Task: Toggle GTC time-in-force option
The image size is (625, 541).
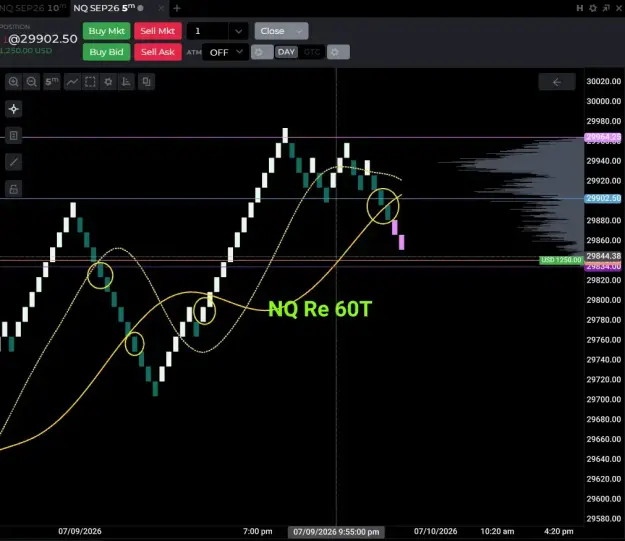Action: coord(312,52)
